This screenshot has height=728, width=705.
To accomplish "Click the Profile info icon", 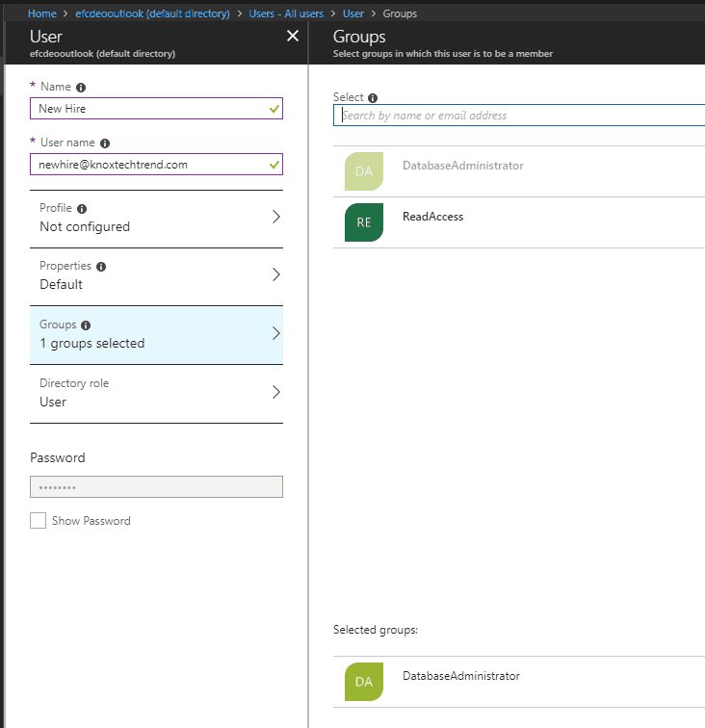I will click(82, 208).
